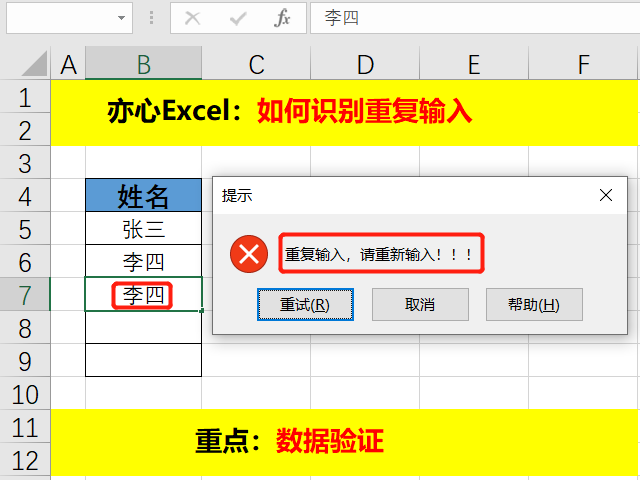The height and width of the screenshot is (480, 640).
Task: Click the 提示 dialog title bar text
Action: point(237,196)
